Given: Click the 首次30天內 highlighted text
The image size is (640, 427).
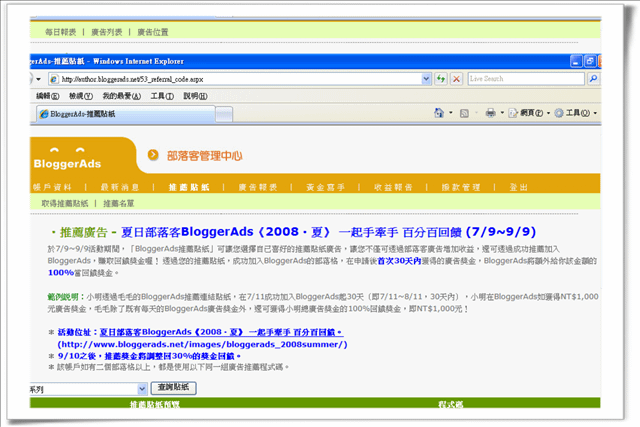Looking at the screenshot, I should tap(399, 261).
